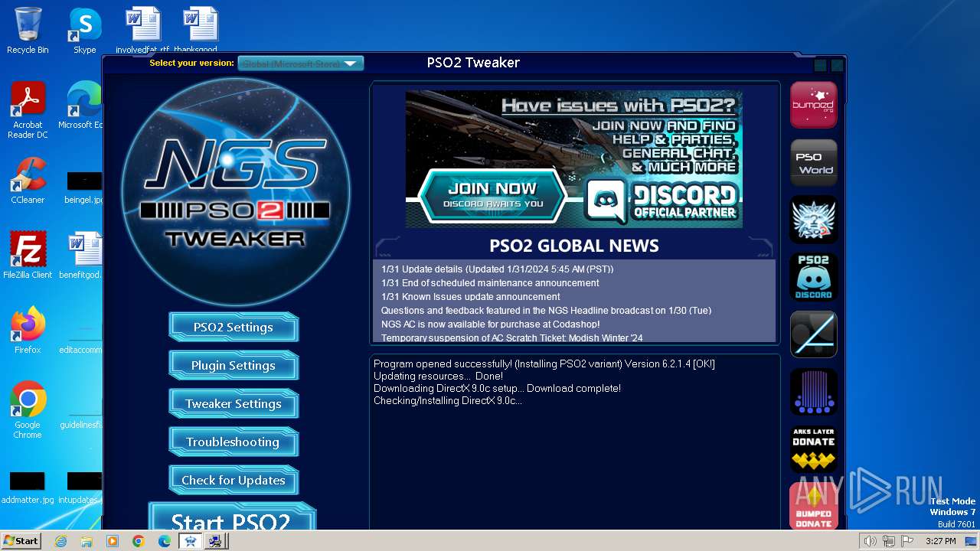This screenshot has height=551, width=980.
Task: Open the 1/31 Known Issues announcement
Action: point(471,297)
